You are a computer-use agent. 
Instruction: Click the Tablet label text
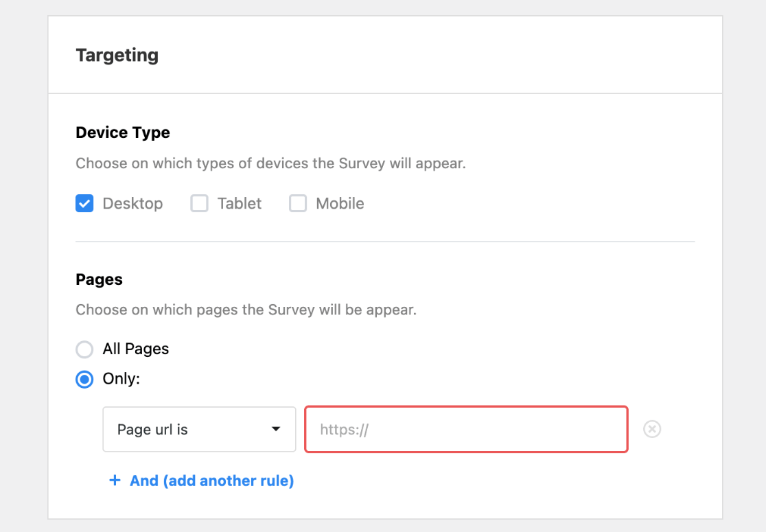pos(240,204)
